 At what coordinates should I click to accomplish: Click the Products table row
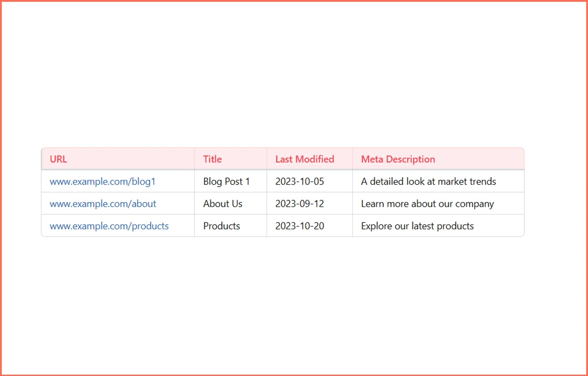tap(283, 226)
